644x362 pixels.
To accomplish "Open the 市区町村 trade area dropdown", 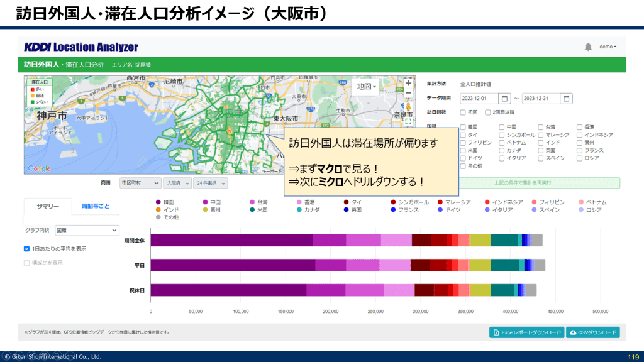I will pos(140,183).
